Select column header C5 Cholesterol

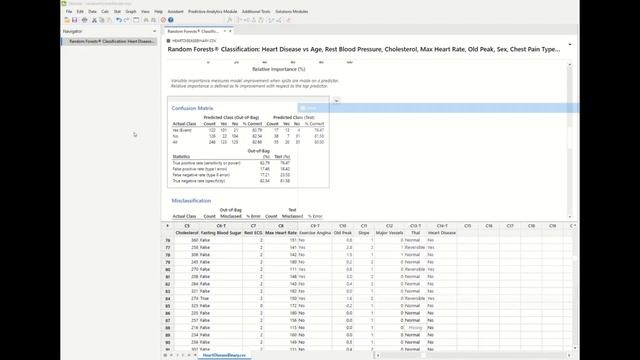(x=187, y=229)
